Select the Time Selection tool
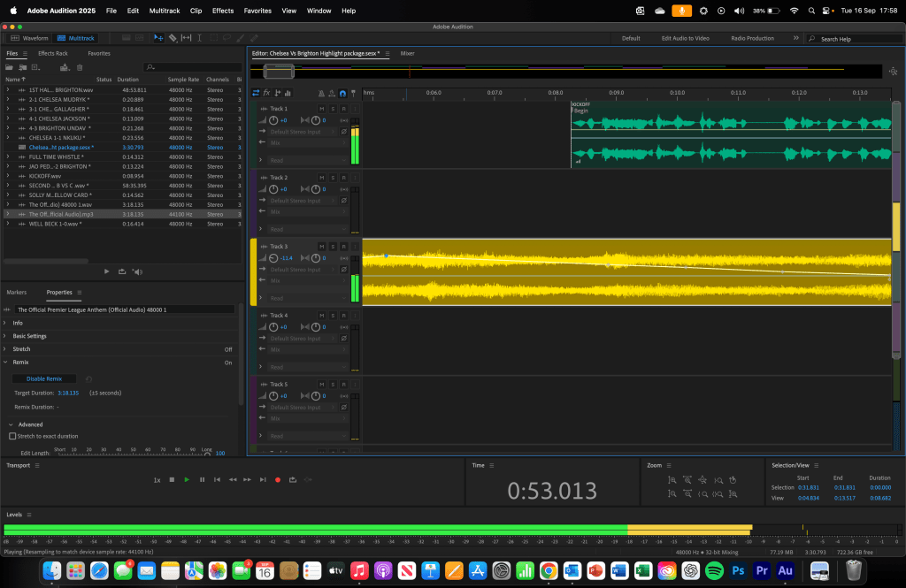This screenshot has height=588, width=906. click(201, 38)
